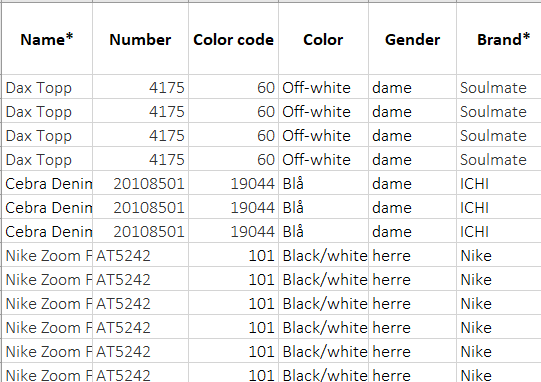This screenshot has width=541, height=382.
Task: Select the first AT5242 number cell
Action: pyautogui.click(x=140, y=255)
